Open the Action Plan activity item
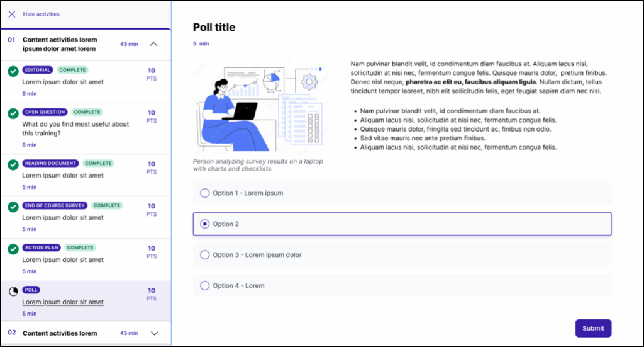644x347 pixels. pos(63,259)
